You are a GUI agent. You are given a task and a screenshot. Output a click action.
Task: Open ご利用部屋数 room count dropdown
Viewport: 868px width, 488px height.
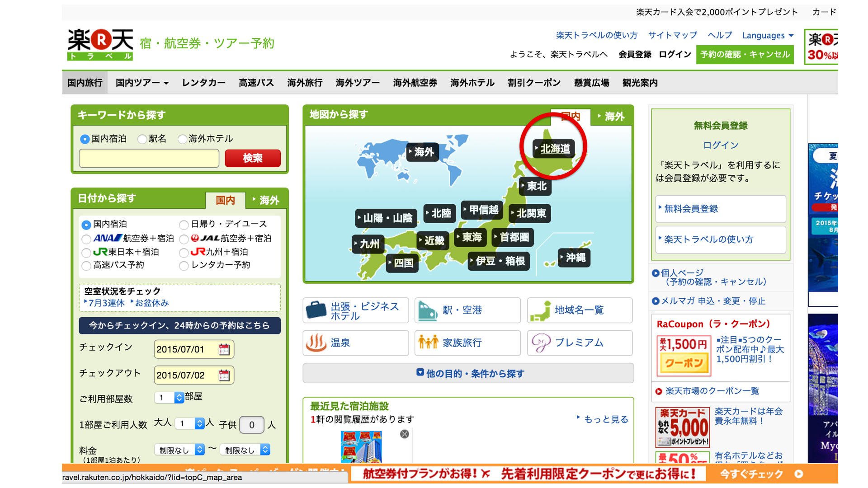coord(169,398)
